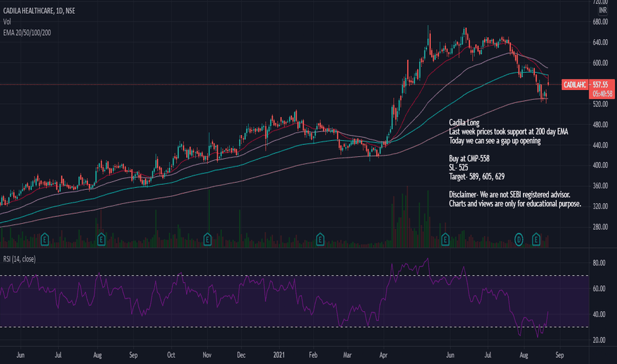Screen dimensions: 617x364
Task: Click the earnings E marker at February 2021
Action: (x=320, y=239)
